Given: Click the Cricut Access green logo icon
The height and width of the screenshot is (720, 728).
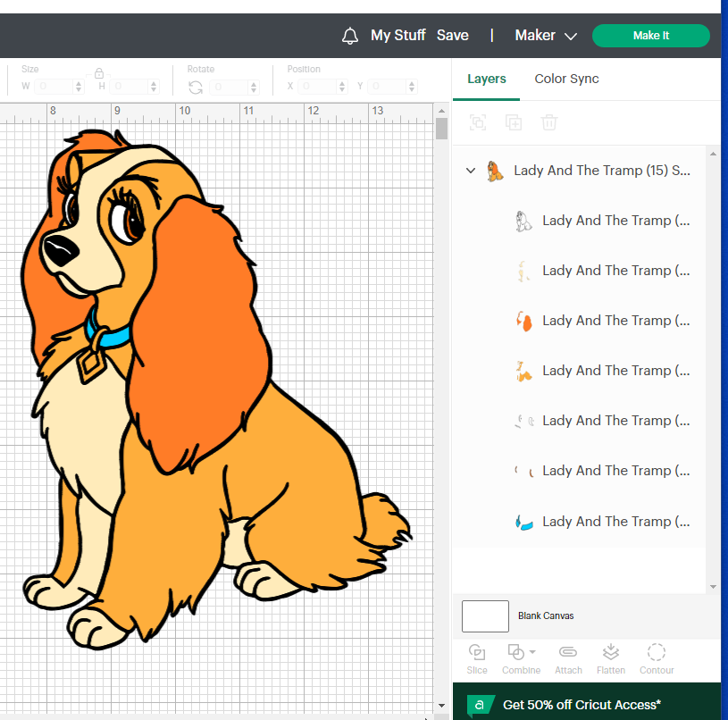Looking at the screenshot, I should click(480, 705).
